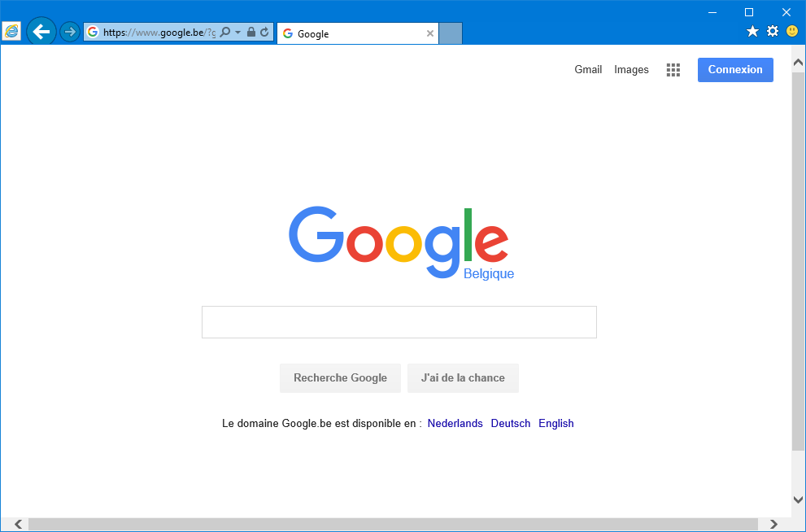Image resolution: width=806 pixels, height=532 pixels.
Task: Maximize the browser window
Action: (x=749, y=12)
